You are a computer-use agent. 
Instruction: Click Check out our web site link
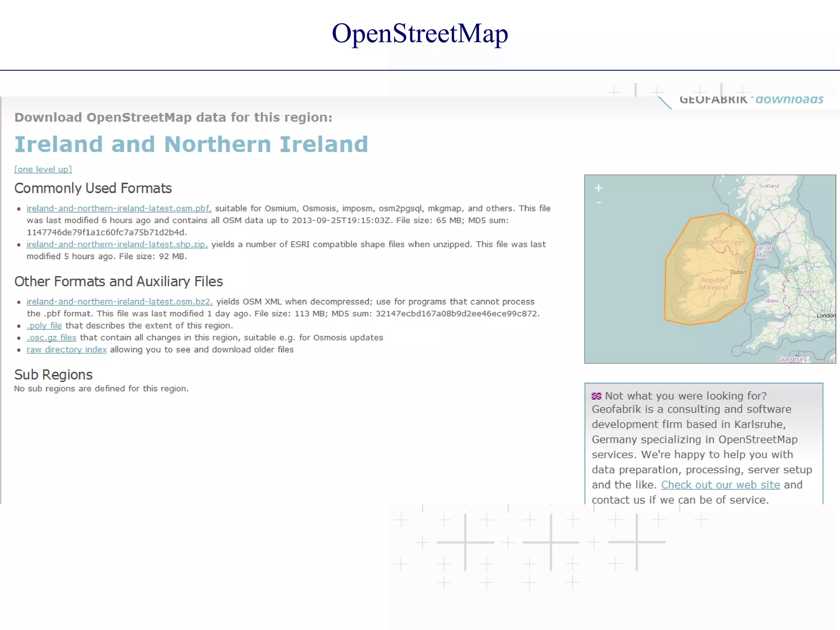click(720, 485)
